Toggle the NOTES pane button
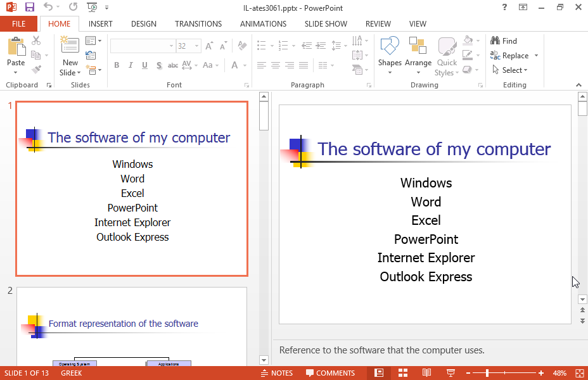 pyautogui.click(x=277, y=373)
